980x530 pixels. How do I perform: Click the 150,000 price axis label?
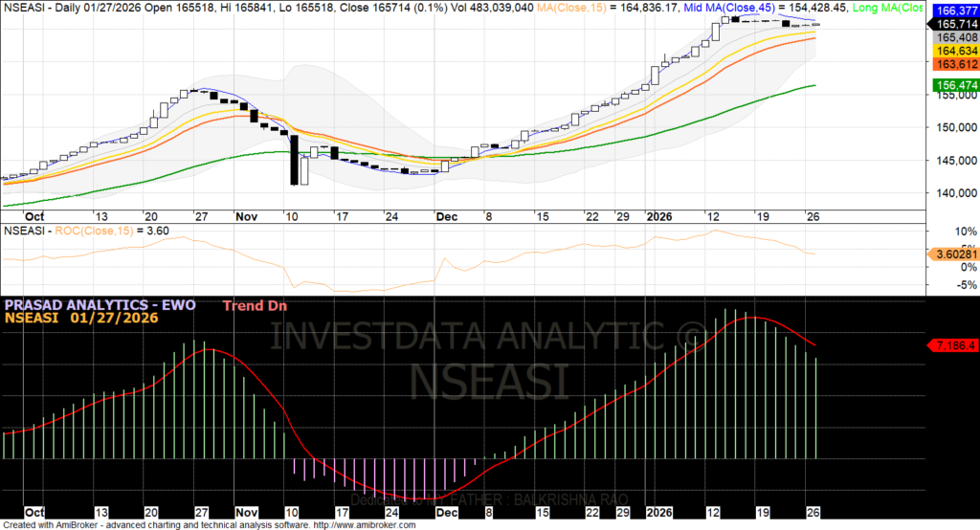[x=946, y=127]
